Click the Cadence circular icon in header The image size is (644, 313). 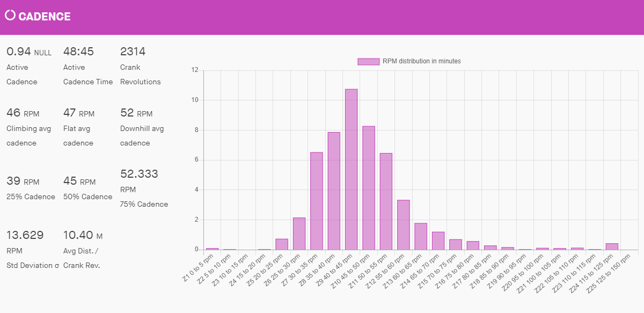10,16
